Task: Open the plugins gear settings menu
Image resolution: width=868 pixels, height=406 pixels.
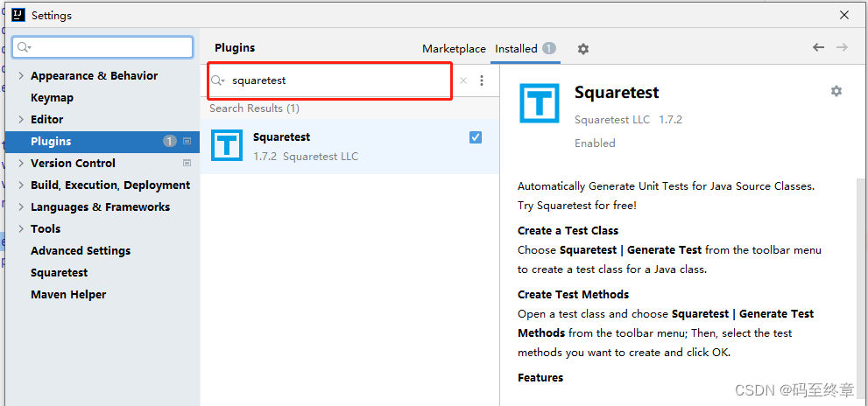Action: (x=583, y=49)
